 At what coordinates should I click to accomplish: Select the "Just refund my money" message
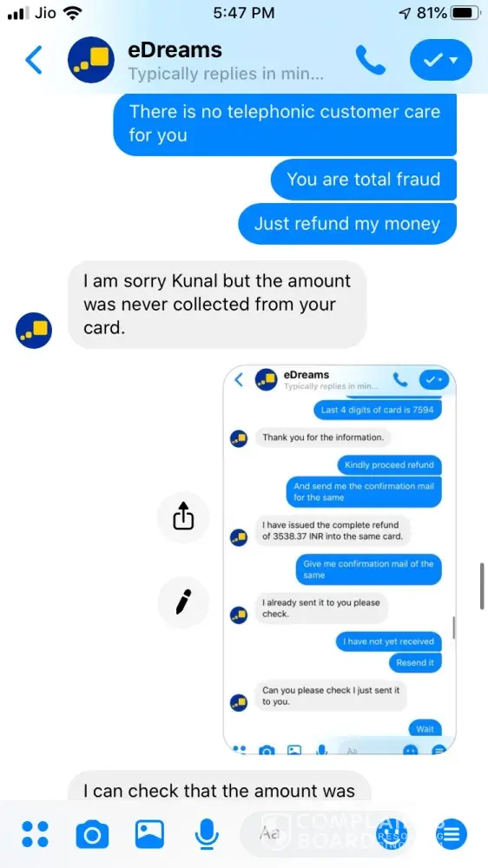click(x=347, y=224)
